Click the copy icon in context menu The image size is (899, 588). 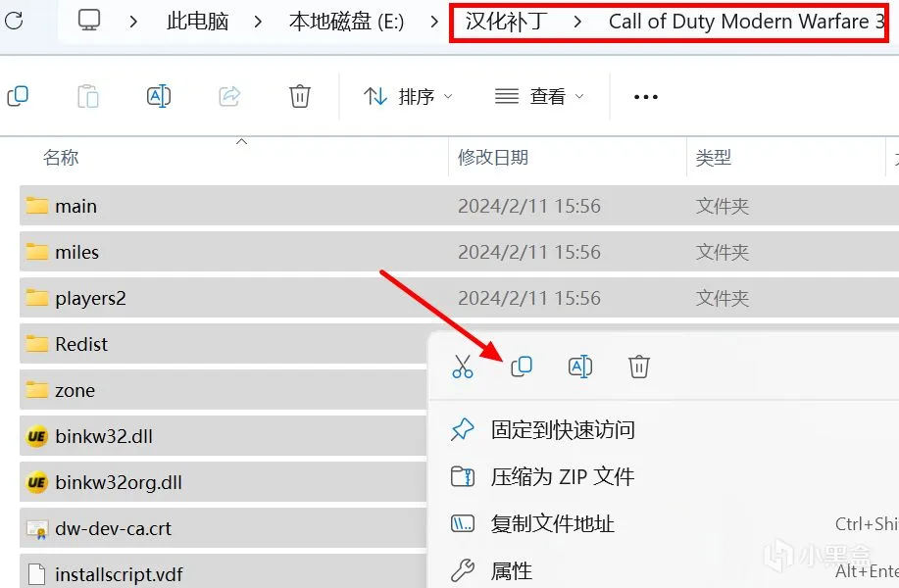tap(522, 367)
